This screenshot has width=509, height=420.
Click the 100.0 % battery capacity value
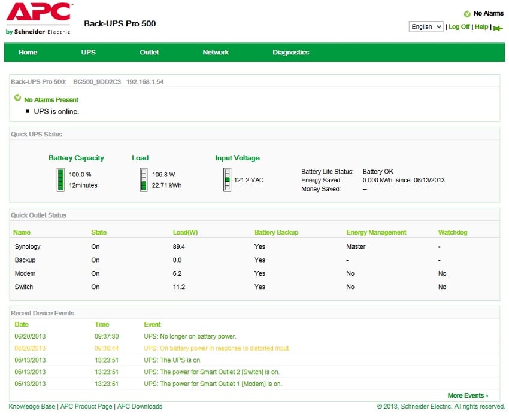pyautogui.click(x=80, y=175)
